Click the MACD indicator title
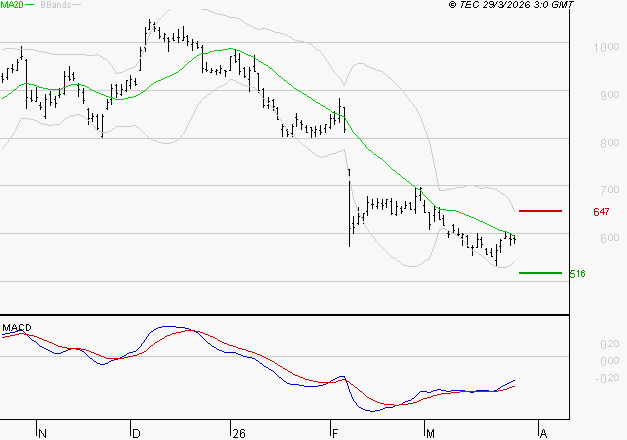 (x=17, y=328)
